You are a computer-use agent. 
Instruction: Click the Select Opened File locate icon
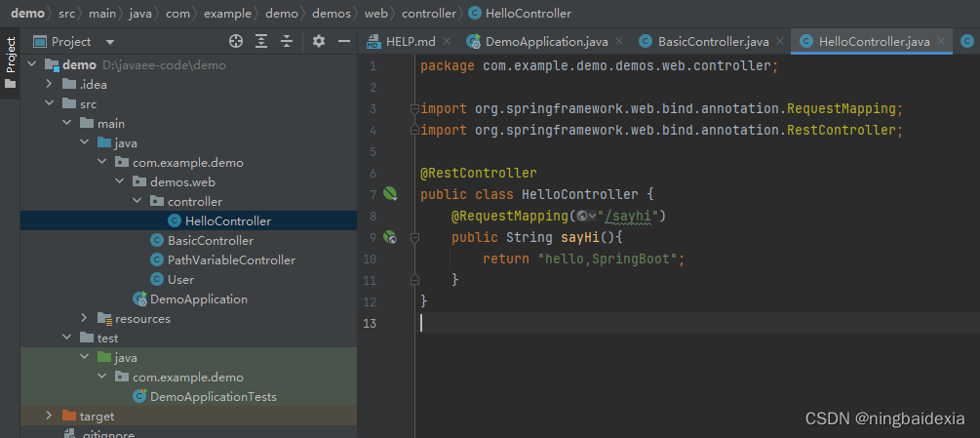click(236, 42)
